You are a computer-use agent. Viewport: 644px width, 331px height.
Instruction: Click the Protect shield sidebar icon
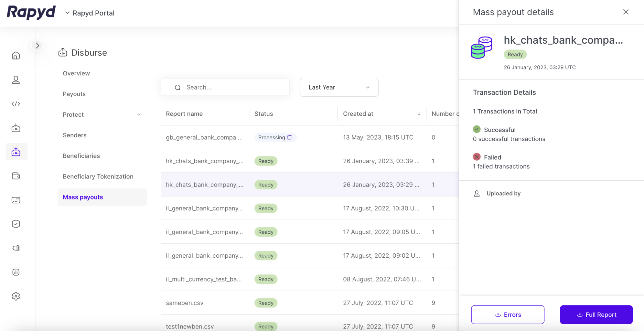click(16, 224)
